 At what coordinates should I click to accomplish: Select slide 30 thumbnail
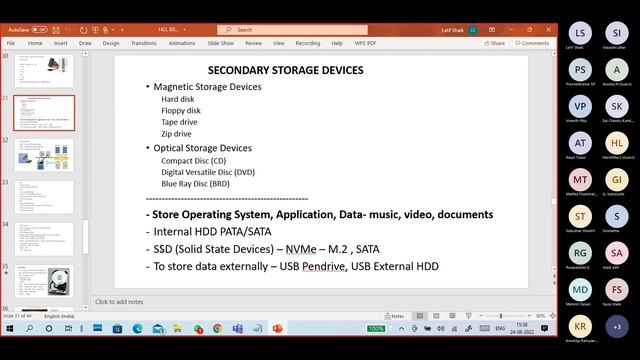pos(44,71)
